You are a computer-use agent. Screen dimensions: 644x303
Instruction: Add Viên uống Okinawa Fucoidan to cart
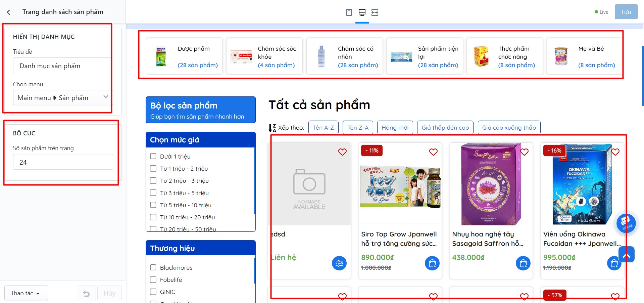pyautogui.click(x=614, y=263)
